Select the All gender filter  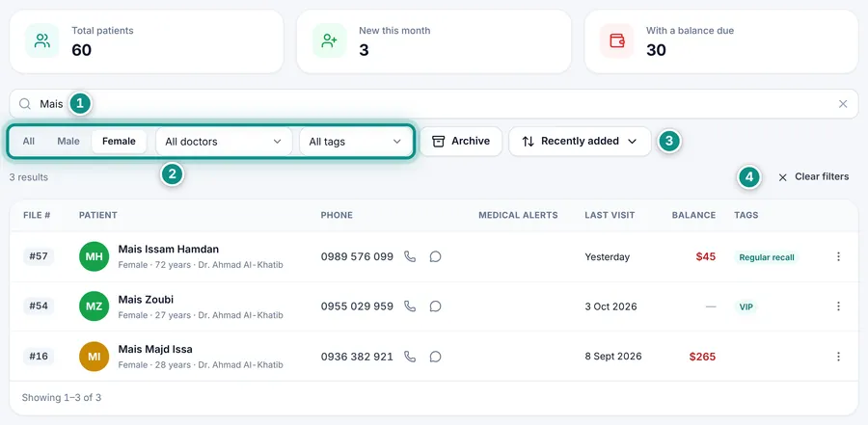[29, 141]
